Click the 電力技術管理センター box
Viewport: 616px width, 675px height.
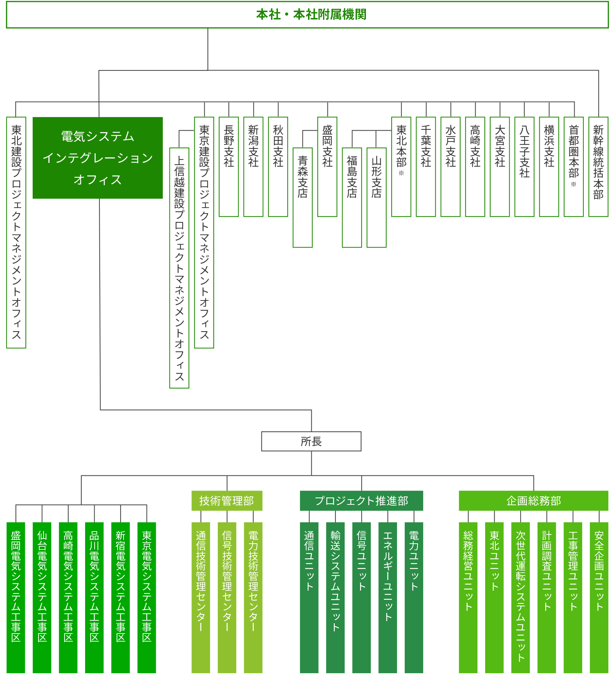[x=253, y=597]
